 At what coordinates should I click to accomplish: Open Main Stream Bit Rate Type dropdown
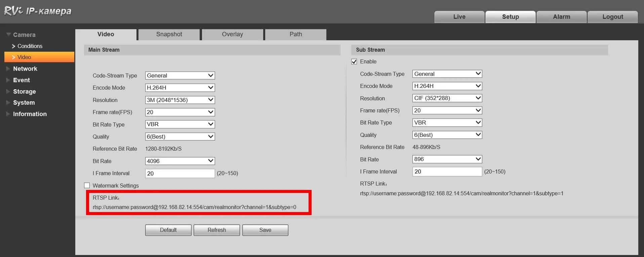180,124
